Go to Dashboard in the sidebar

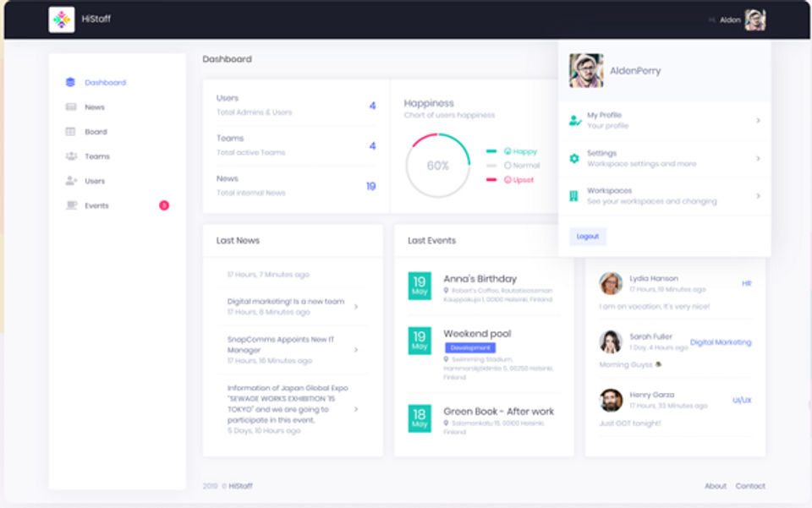(x=105, y=82)
